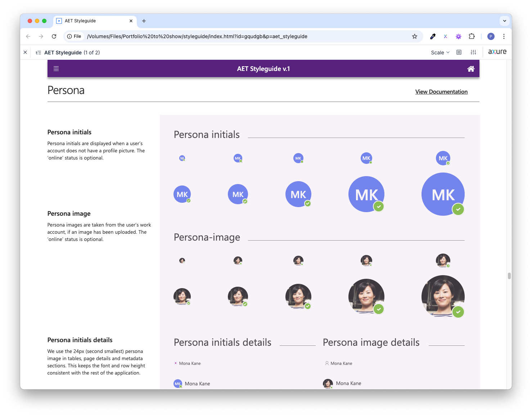The width and height of the screenshot is (532, 416).
Task: Click the AET Styleguide v.1 title
Action: click(x=263, y=69)
